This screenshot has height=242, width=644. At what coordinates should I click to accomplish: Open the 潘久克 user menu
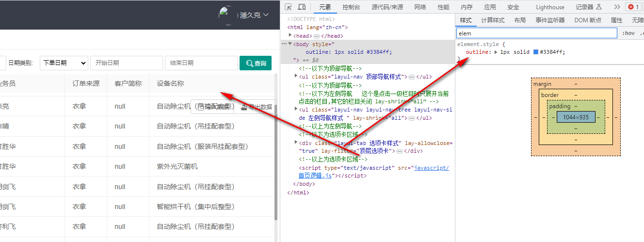pyautogui.click(x=254, y=15)
